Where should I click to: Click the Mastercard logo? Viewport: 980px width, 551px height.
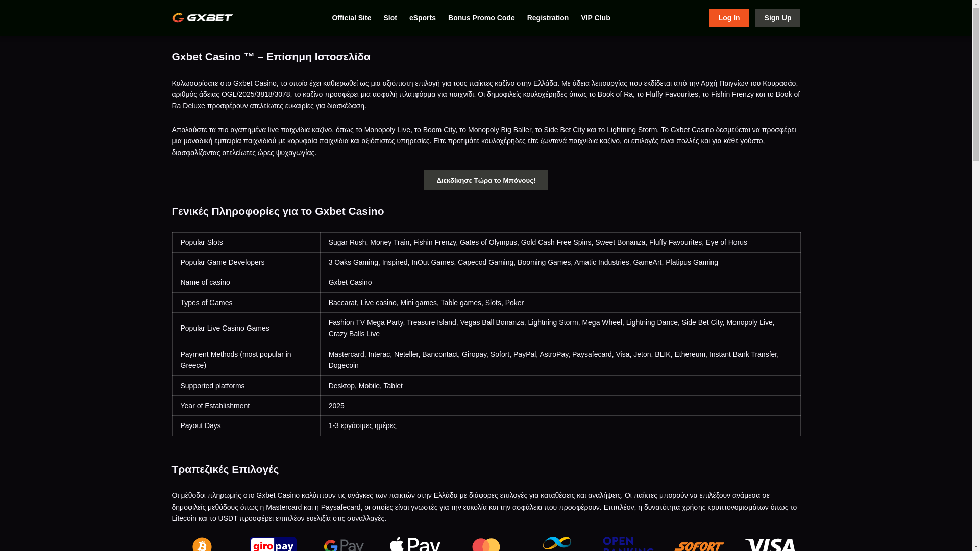486,545
